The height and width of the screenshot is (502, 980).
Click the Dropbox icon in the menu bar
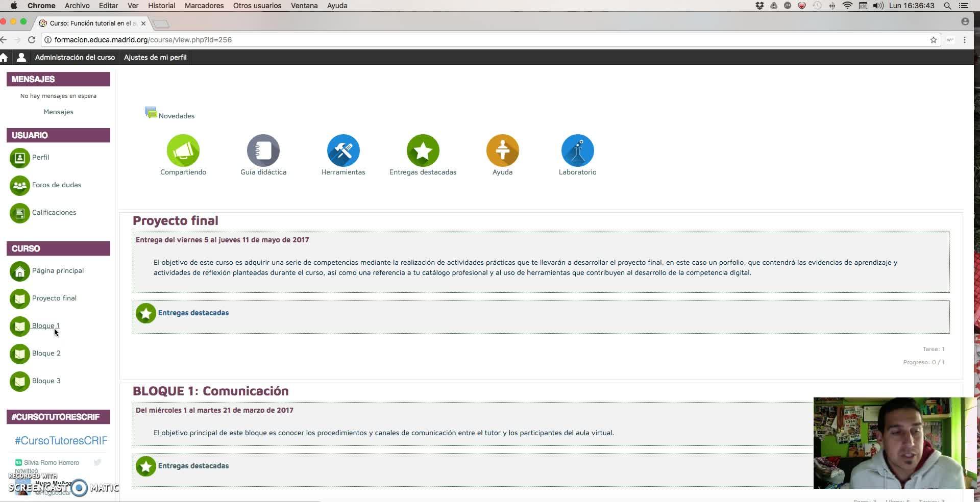pos(759,6)
